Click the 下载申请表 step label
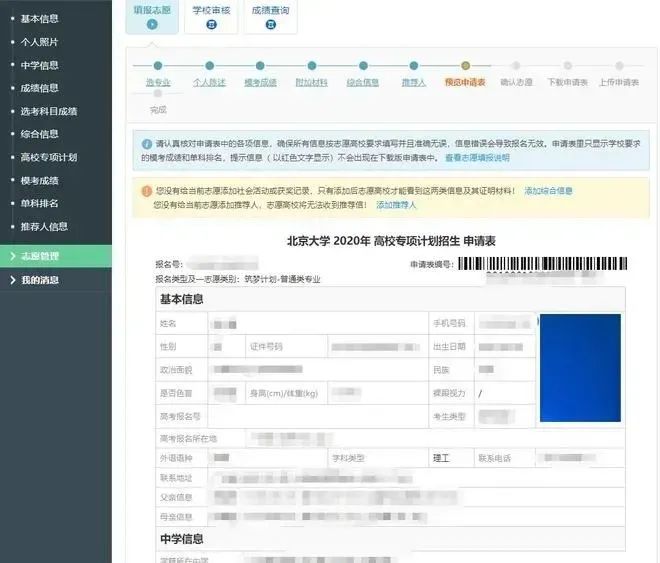 (x=567, y=82)
